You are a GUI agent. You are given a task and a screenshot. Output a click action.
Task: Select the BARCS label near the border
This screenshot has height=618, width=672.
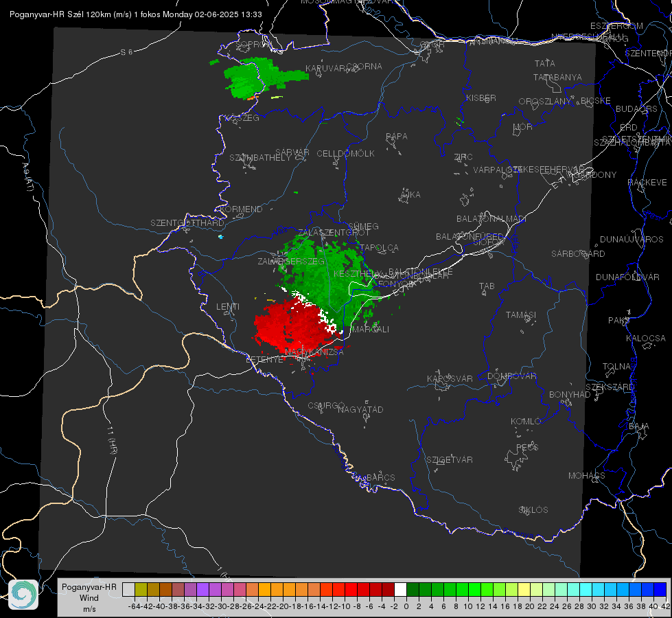click(380, 478)
